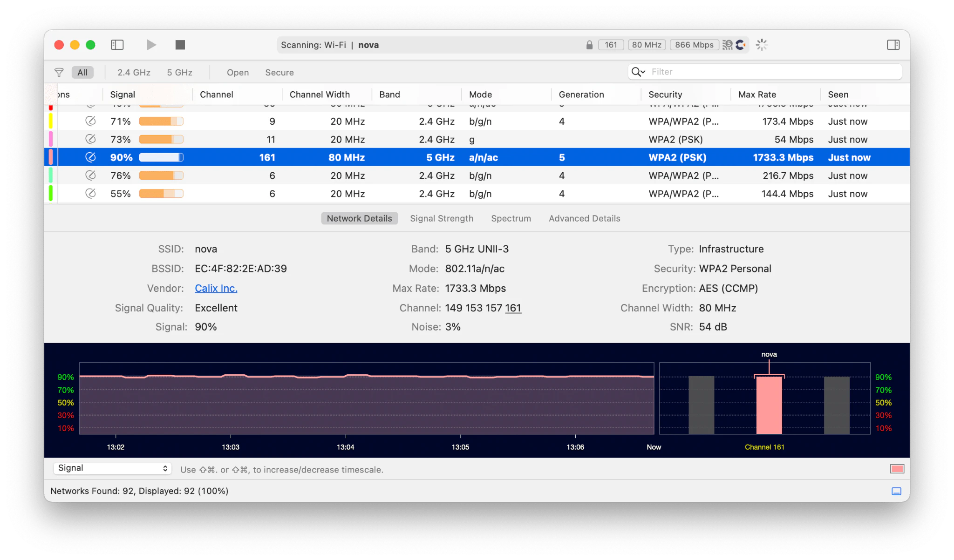The height and width of the screenshot is (560, 954).
Task: Click the lock icon in the title bar
Action: tap(589, 45)
